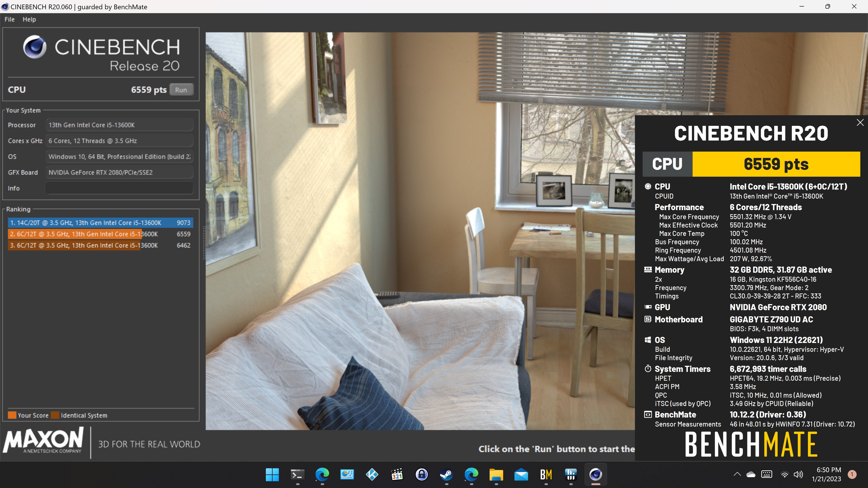Click the BENCHMATE logo at panel bottom
Image resolution: width=868 pixels, height=488 pixels.
[751, 445]
